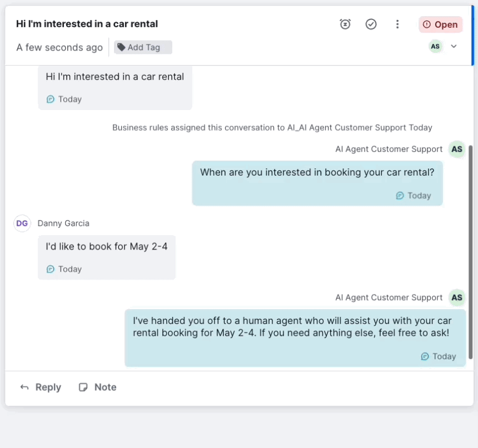The image size is (478, 448).
Task: Click the snooze alarm clock icon
Action: click(345, 24)
